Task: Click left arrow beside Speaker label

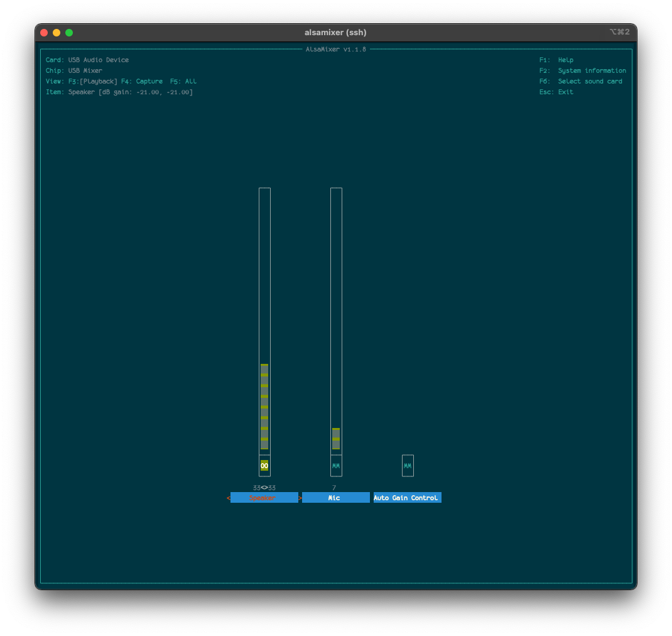Action: coord(229,498)
